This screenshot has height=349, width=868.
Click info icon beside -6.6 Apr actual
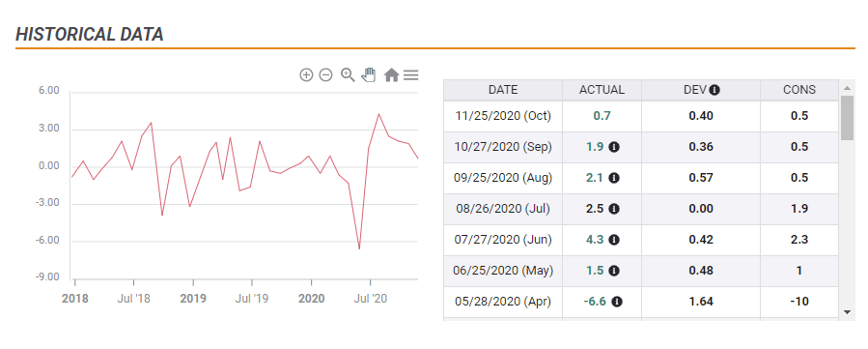click(x=617, y=302)
